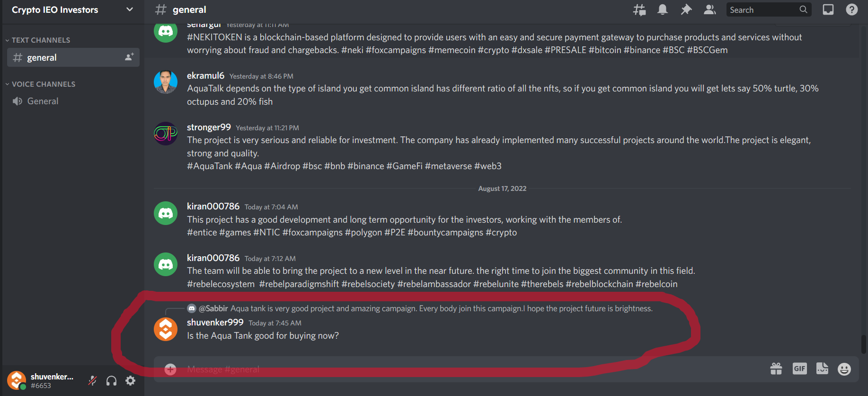Open the gift Nitro icon
868x396 pixels.
pos(776,369)
